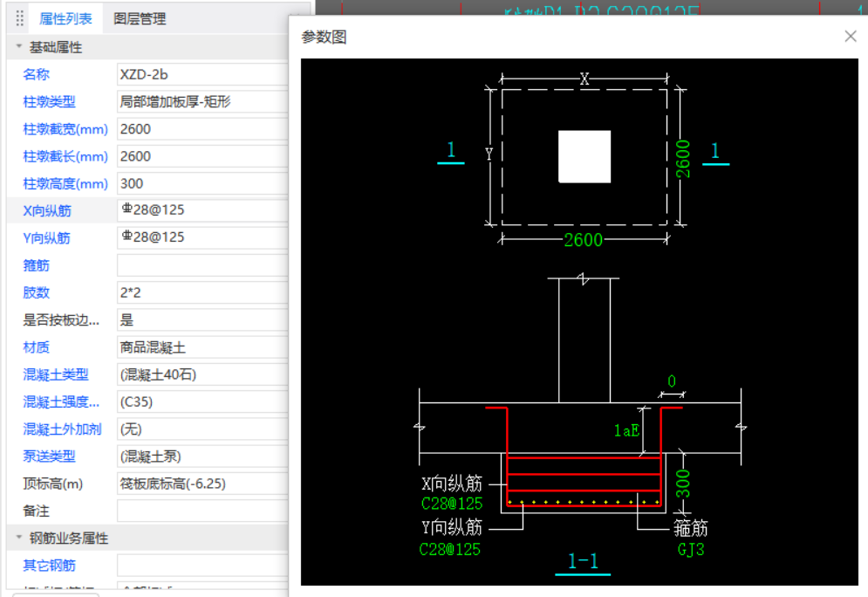
Task: Open the 混凝土类型 value field
Action: [x=202, y=374]
